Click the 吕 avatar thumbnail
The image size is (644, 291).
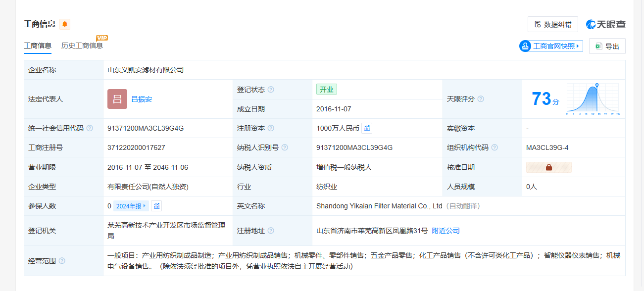pos(117,99)
